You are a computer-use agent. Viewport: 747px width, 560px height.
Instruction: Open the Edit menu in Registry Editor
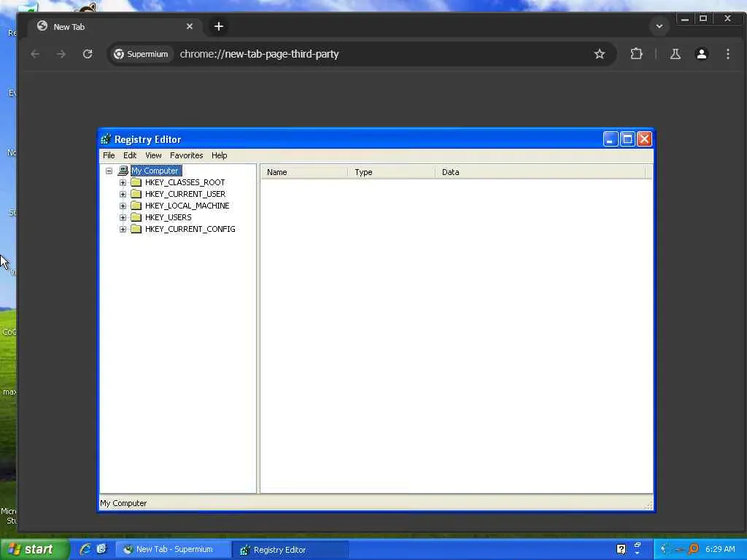(x=130, y=155)
